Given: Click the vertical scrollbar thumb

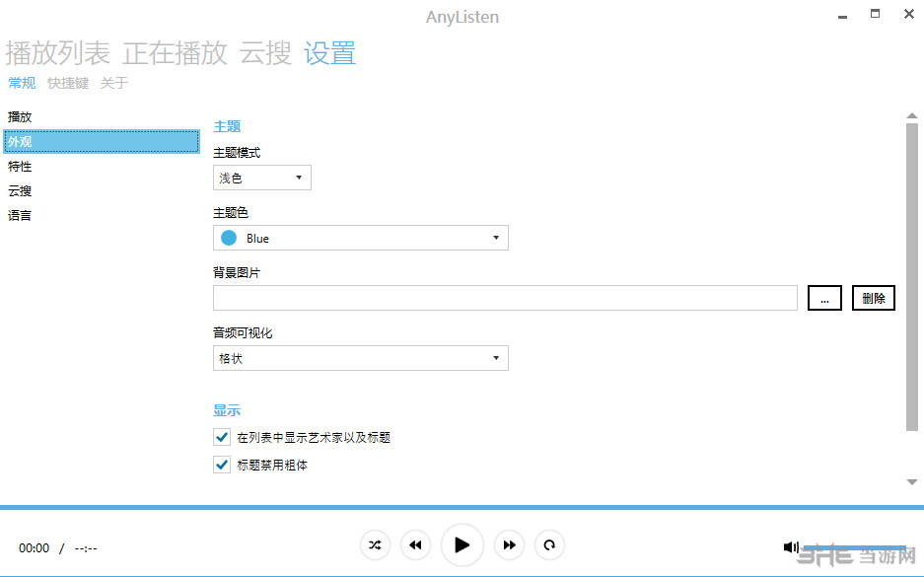Looking at the screenshot, I should pos(912,277).
